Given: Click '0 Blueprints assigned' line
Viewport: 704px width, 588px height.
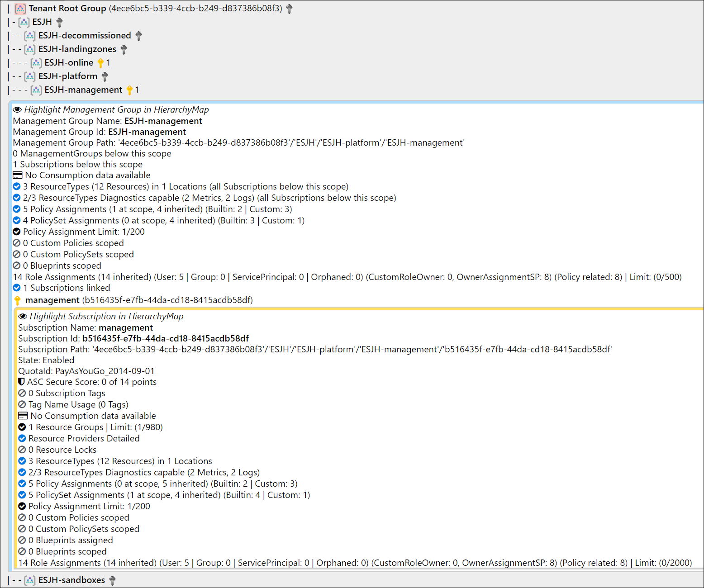Looking at the screenshot, I should pyautogui.click(x=66, y=540).
